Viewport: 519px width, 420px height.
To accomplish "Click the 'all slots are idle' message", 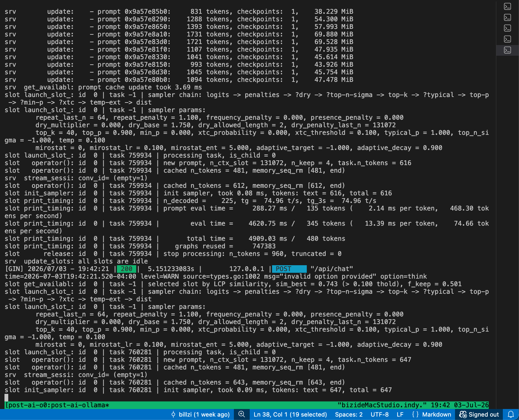I will tap(113, 261).
